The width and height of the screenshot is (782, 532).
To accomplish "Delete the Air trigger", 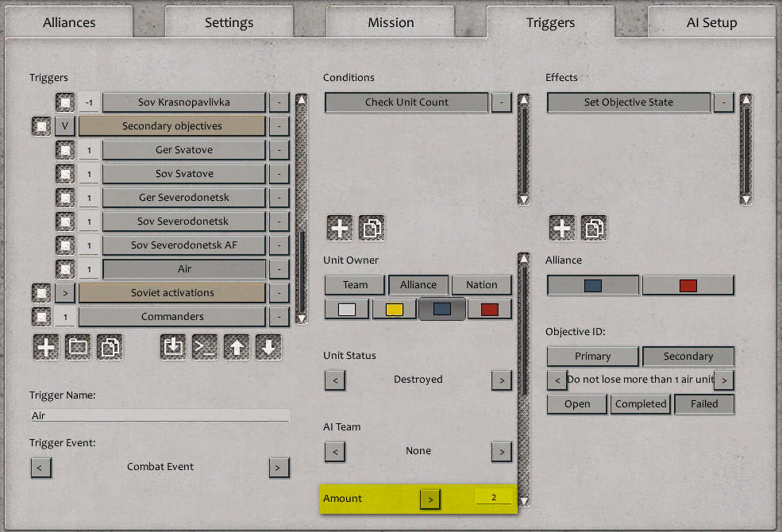I will point(279,269).
